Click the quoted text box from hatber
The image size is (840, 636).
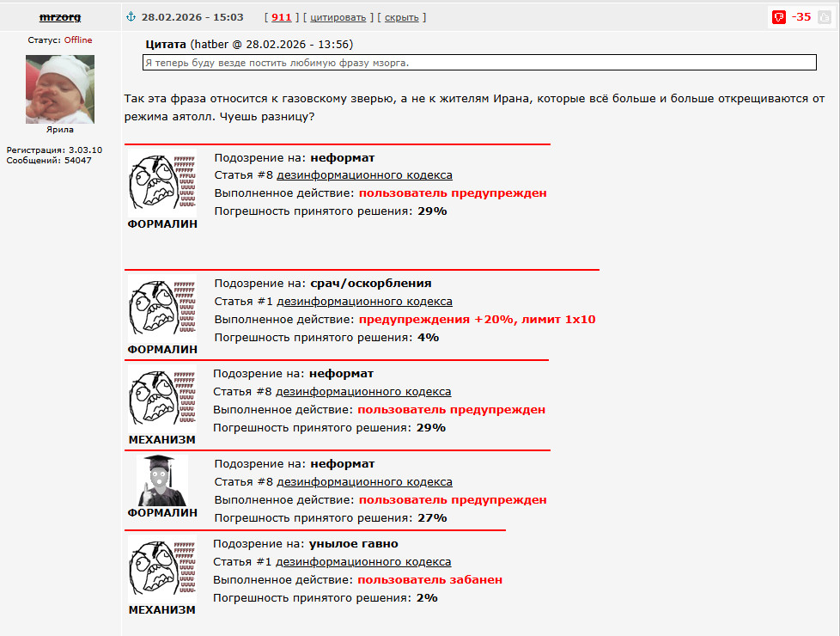pyautogui.click(x=479, y=63)
